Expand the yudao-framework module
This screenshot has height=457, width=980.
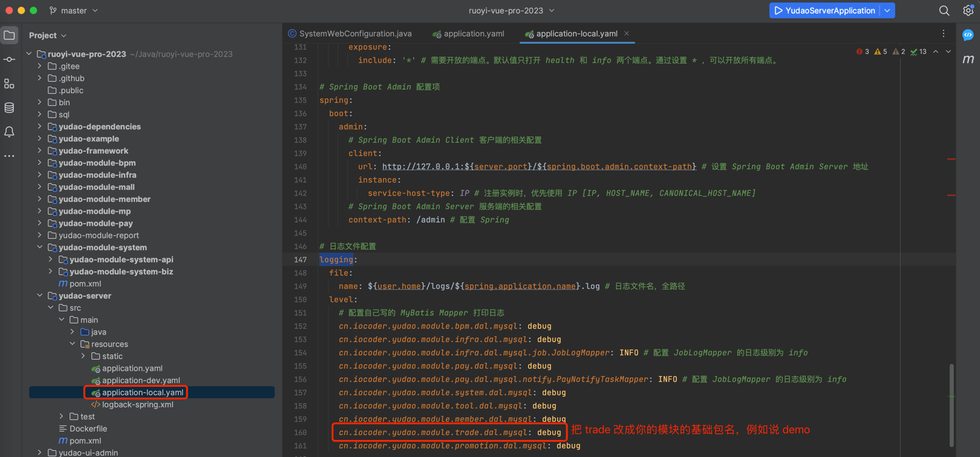(40, 151)
